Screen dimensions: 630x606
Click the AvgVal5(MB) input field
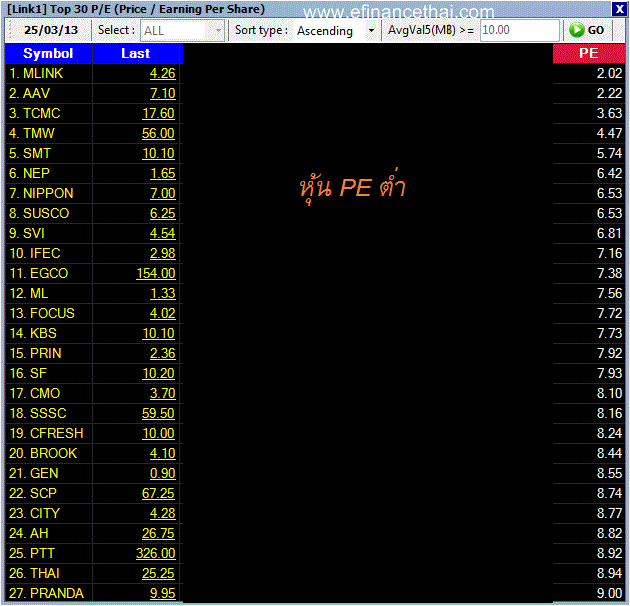(520, 30)
